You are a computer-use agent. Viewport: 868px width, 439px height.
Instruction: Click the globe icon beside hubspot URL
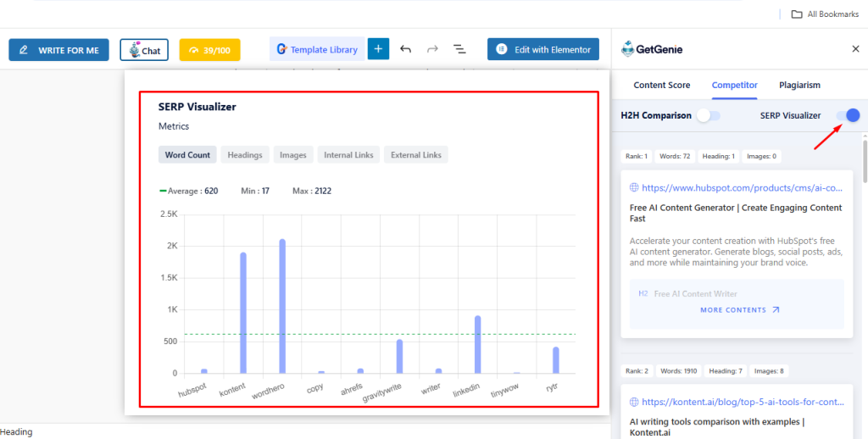tap(634, 187)
